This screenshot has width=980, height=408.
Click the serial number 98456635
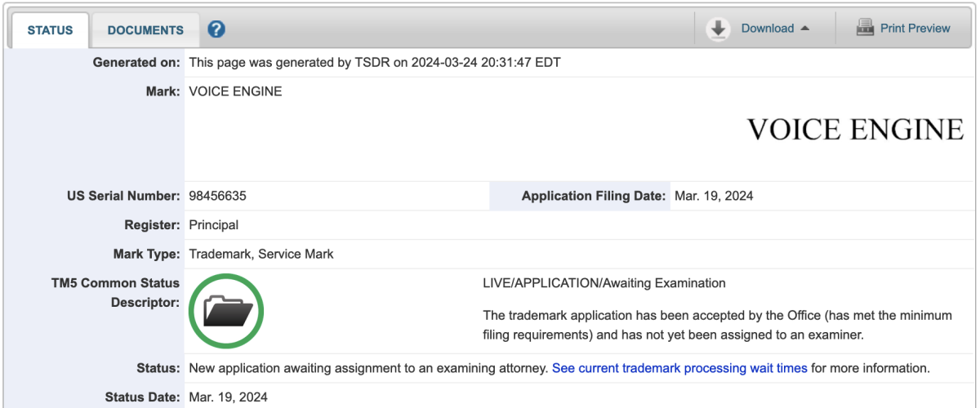tap(218, 196)
